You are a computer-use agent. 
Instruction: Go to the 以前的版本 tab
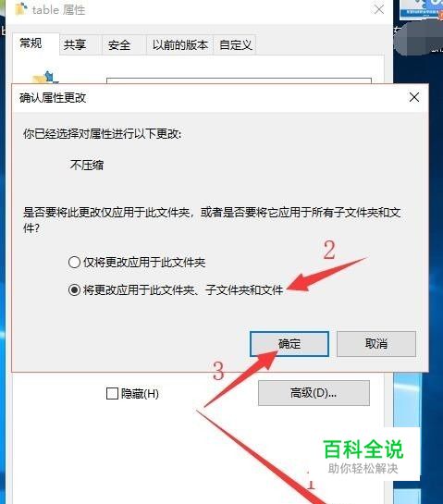[x=180, y=44]
